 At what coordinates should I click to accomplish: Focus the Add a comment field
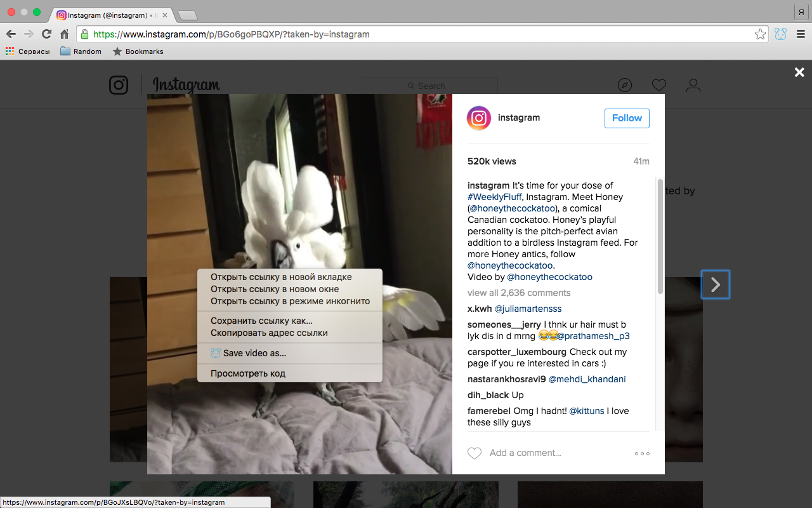pyautogui.click(x=525, y=453)
